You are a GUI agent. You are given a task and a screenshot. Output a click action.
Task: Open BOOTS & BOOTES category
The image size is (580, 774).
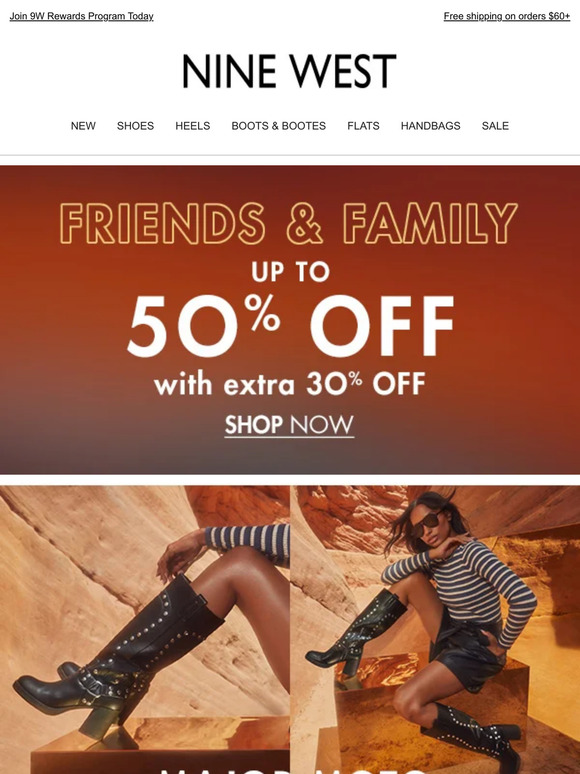[278, 126]
